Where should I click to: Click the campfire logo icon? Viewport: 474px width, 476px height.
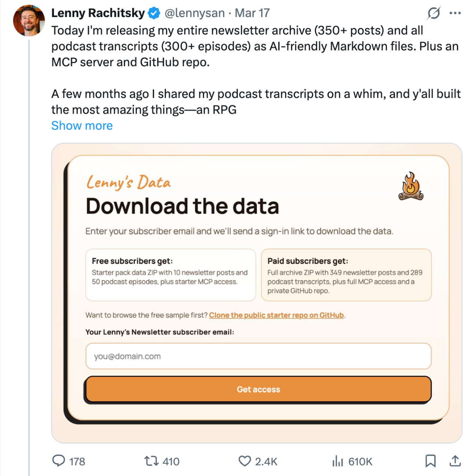pos(411,186)
